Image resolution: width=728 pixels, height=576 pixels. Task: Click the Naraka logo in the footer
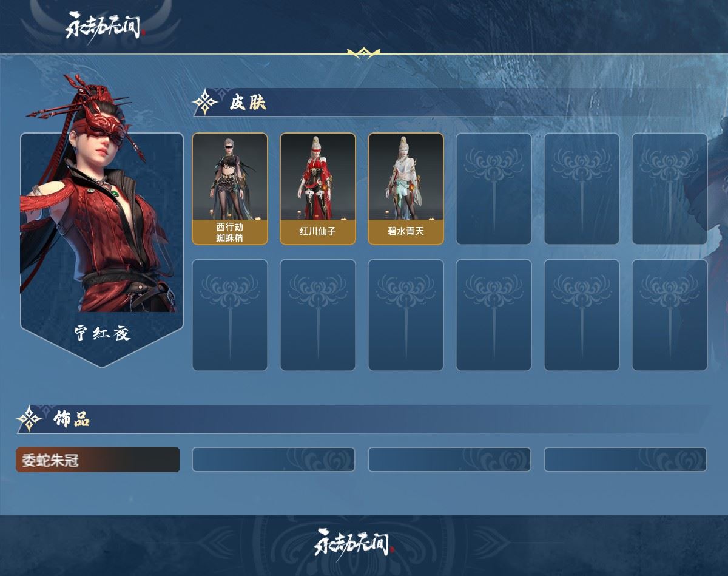click(354, 542)
